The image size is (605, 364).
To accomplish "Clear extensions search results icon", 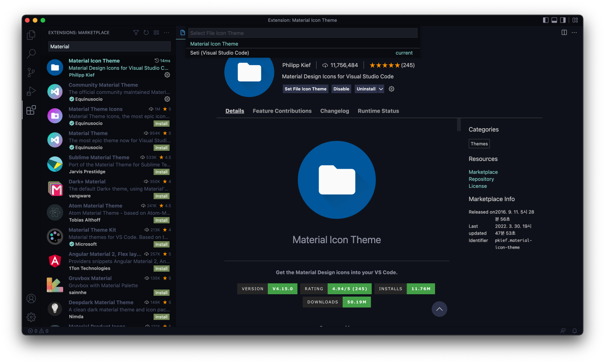I will [156, 33].
